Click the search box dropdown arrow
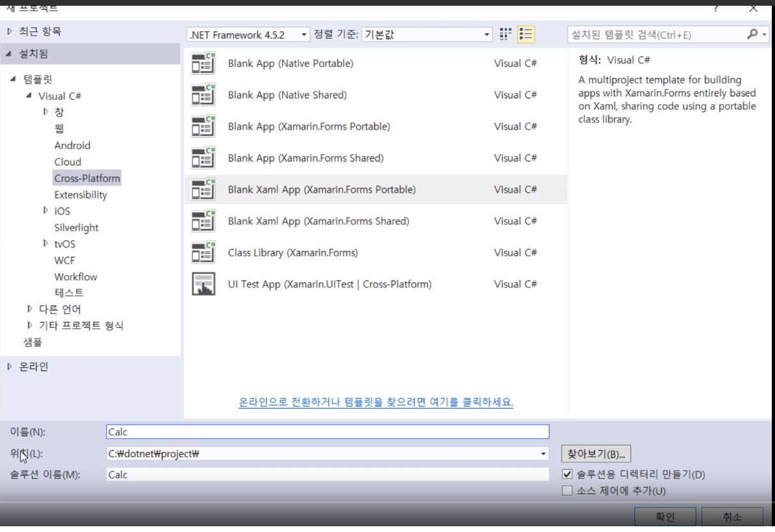775x532 pixels. click(764, 34)
